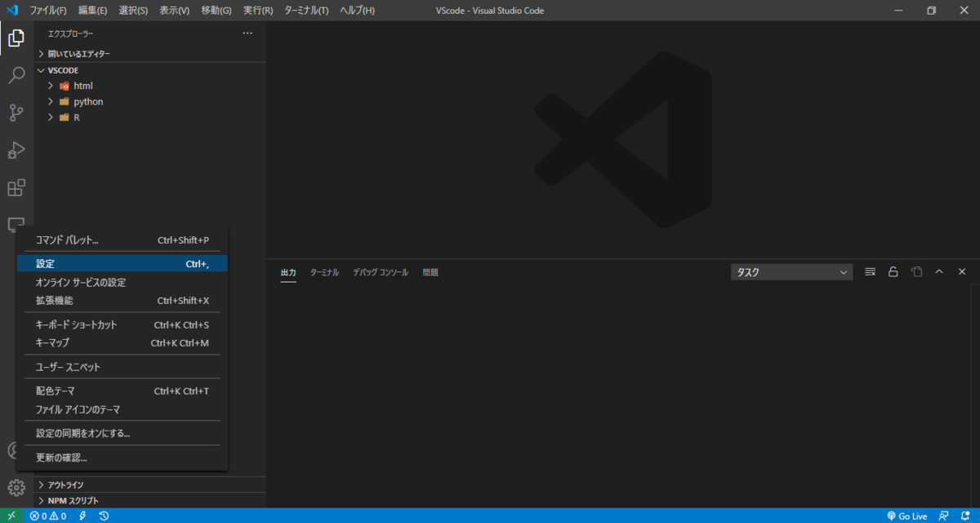980x523 pixels.
Task: Click the VS Code logo in title bar
Action: (x=12, y=11)
